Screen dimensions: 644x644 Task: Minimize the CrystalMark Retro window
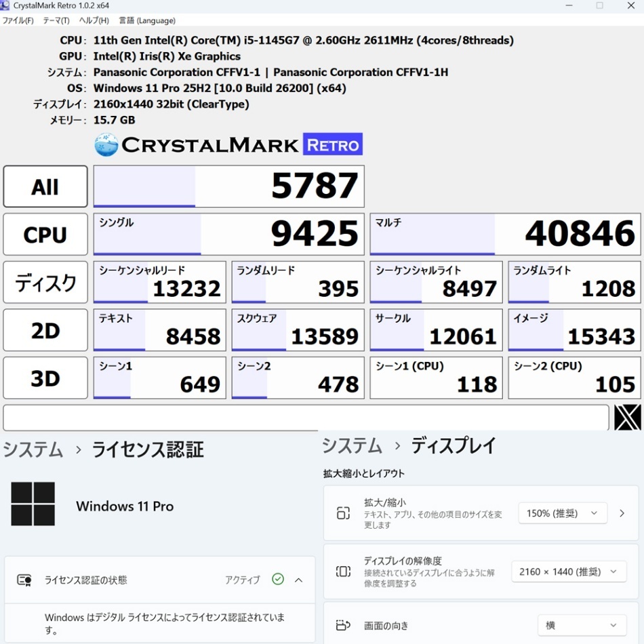[569, 5]
